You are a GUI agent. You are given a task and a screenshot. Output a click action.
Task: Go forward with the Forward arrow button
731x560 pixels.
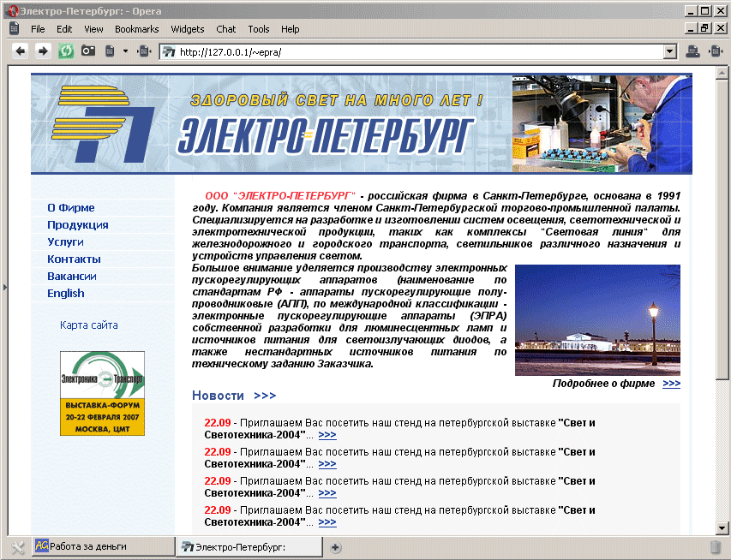coord(43,51)
